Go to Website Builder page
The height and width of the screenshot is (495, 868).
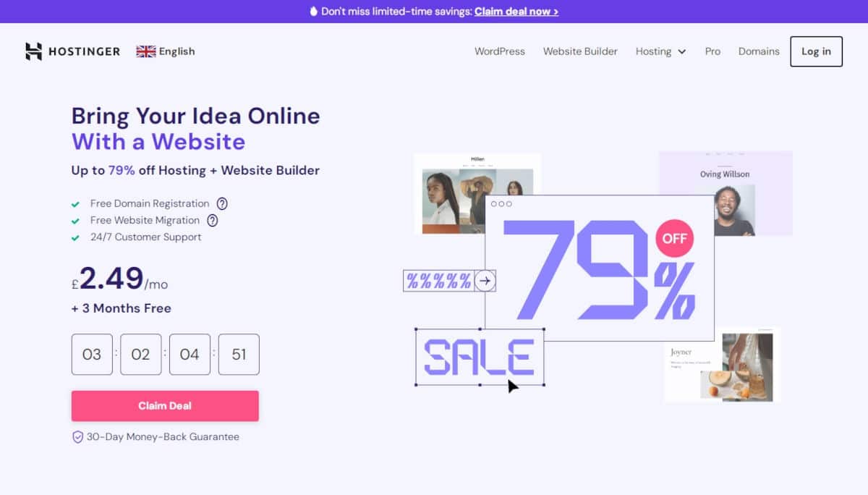click(580, 51)
